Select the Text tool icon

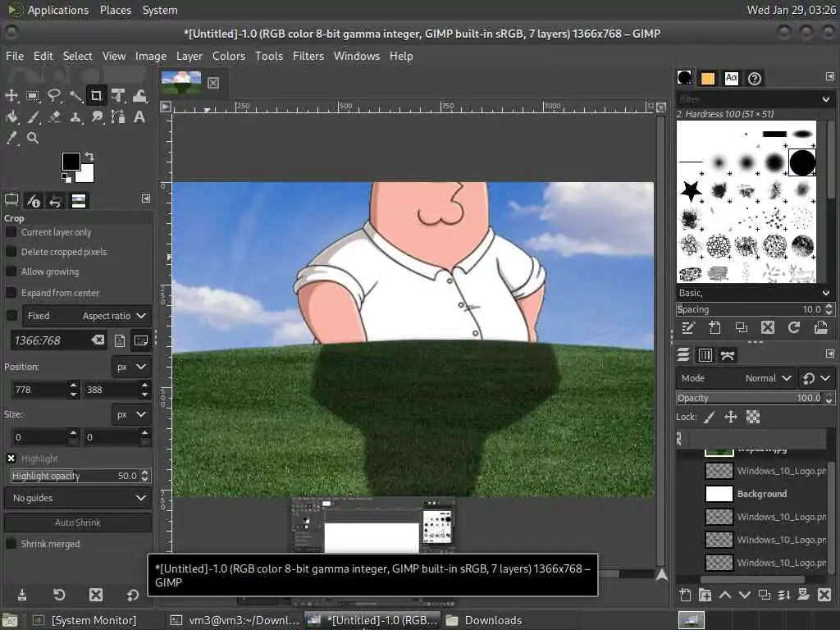(139, 116)
